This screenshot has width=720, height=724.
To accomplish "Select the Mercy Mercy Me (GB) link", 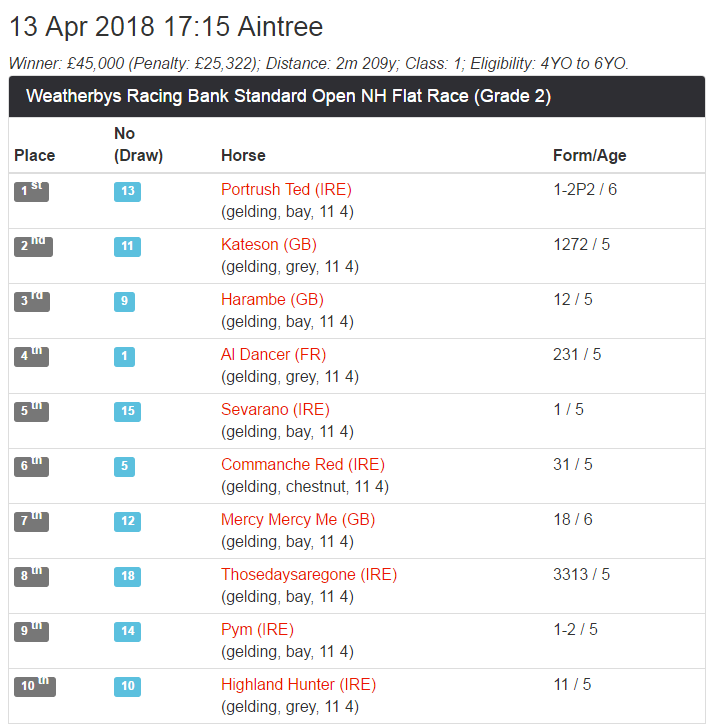I will [x=297, y=520].
